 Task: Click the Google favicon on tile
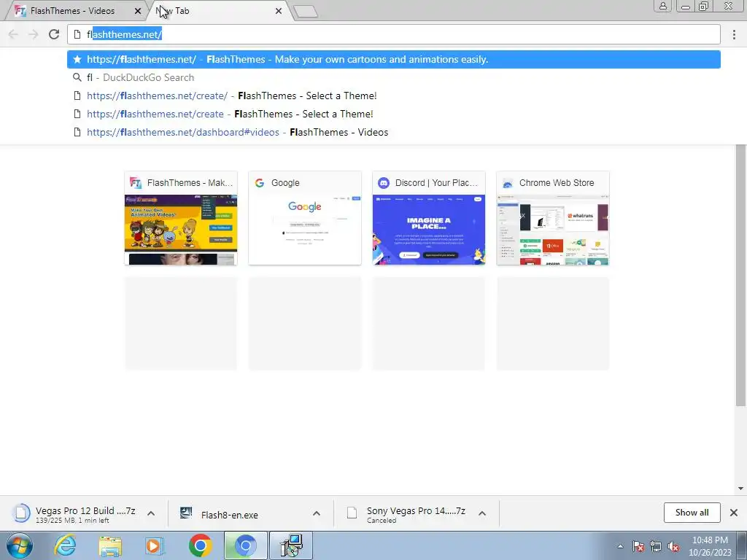260,183
